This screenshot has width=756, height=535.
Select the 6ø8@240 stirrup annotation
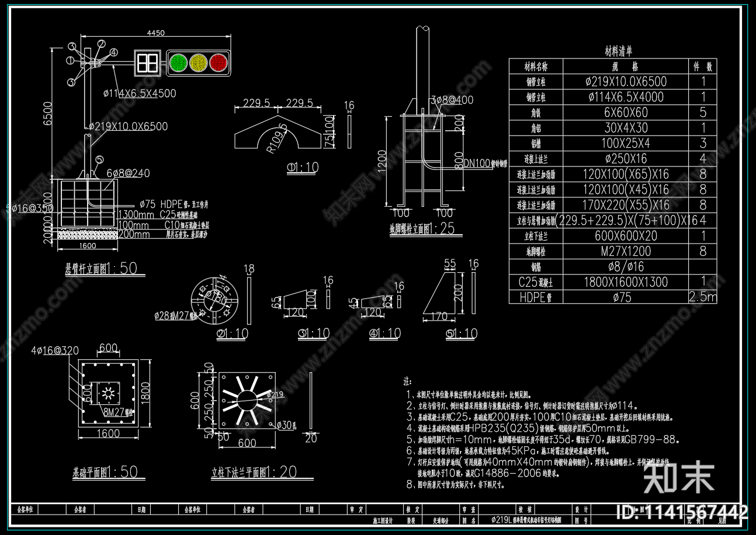coord(127,173)
